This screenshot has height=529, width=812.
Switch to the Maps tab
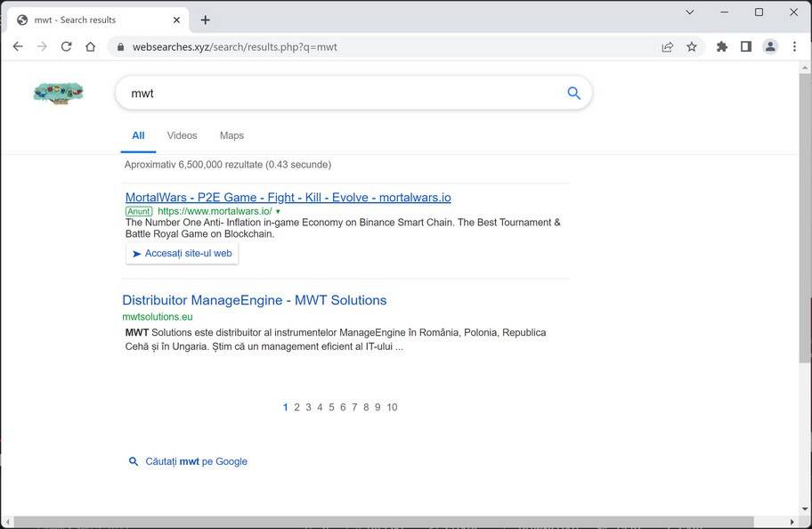(231, 135)
